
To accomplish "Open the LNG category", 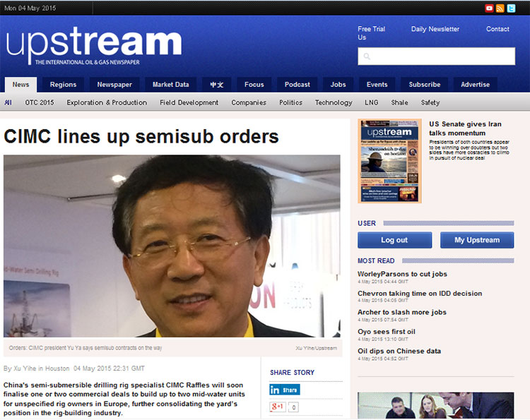I will (371, 102).
